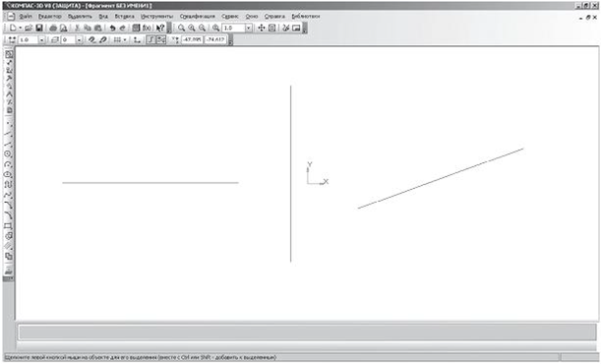Click the cursor step field showing 1.0
The height and width of the screenshot is (364, 601).
(29, 40)
